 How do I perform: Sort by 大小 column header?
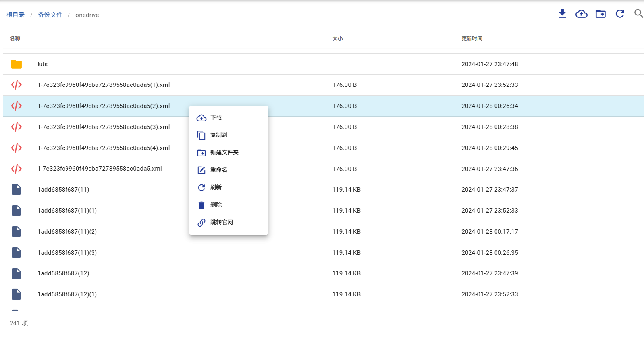337,38
